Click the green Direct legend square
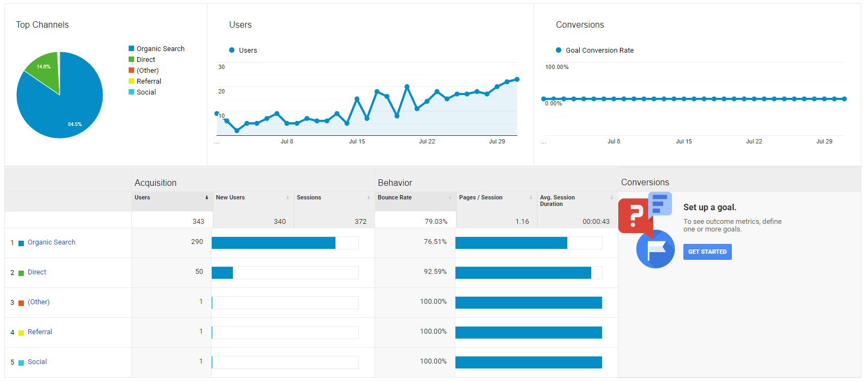868x382 pixels. (x=131, y=59)
